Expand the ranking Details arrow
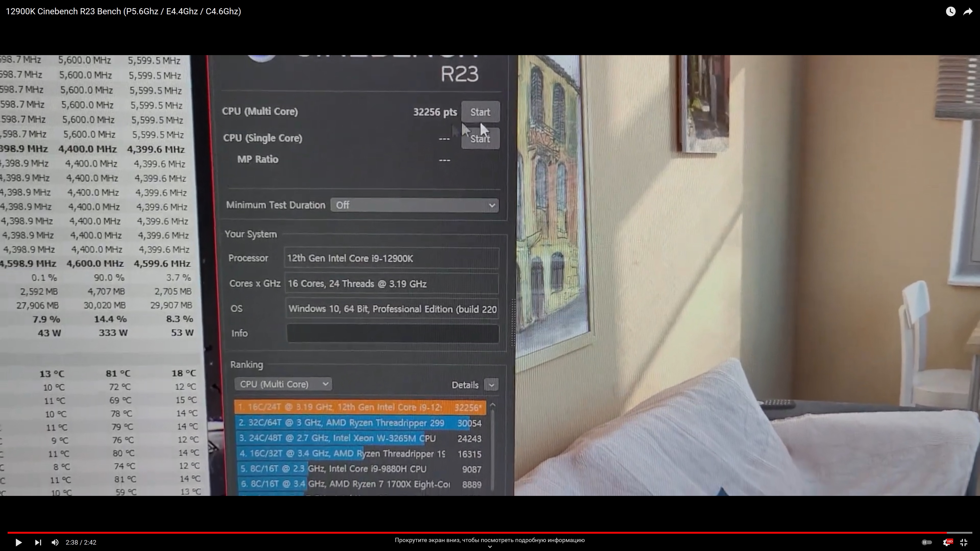980x551 pixels. (x=491, y=385)
